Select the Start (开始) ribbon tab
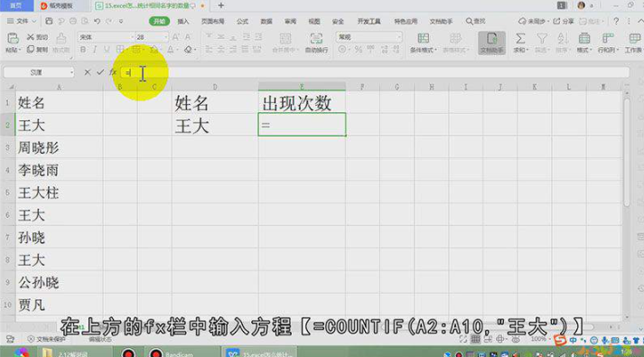Image resolution: width=644 pixels, height=357 pixels. pyautogui.click(x=159, y=22)
